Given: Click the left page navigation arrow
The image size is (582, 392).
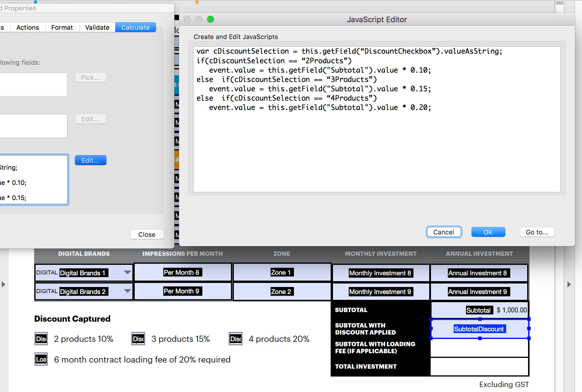Looking at the screenshot, I should [3, 284].
